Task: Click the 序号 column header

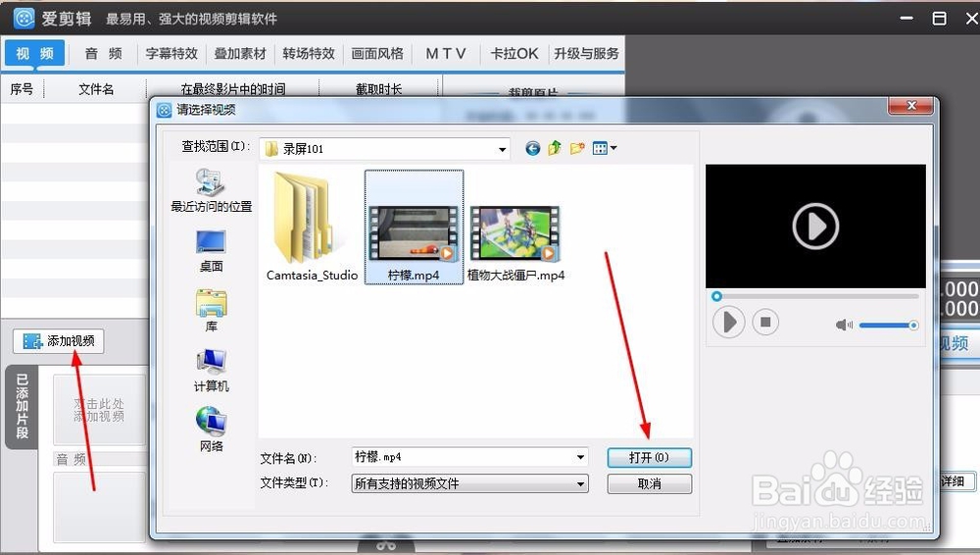Action: (22, 89)
